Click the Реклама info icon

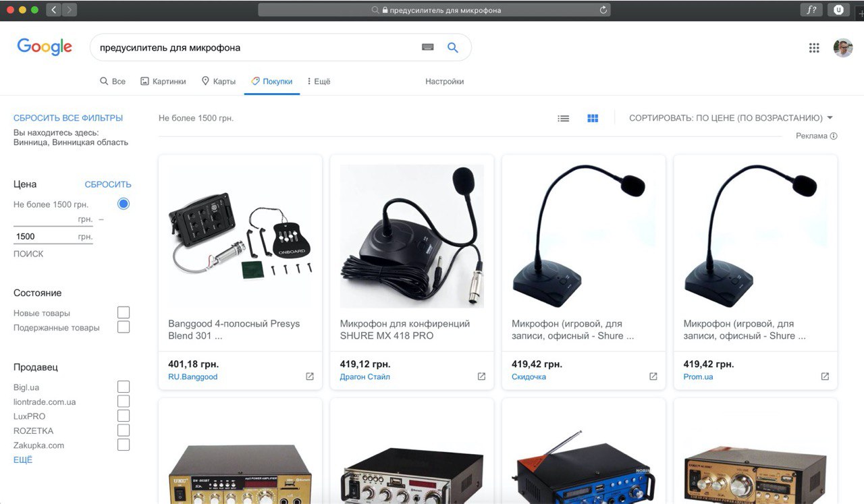pyautogui.click(x=834, y=136)
